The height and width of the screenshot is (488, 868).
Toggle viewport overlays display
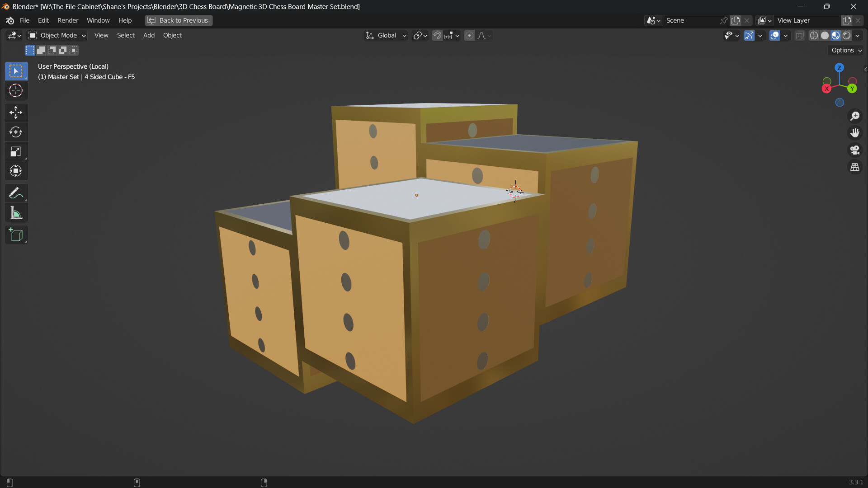pyautogui.click(x=774, y=35)
